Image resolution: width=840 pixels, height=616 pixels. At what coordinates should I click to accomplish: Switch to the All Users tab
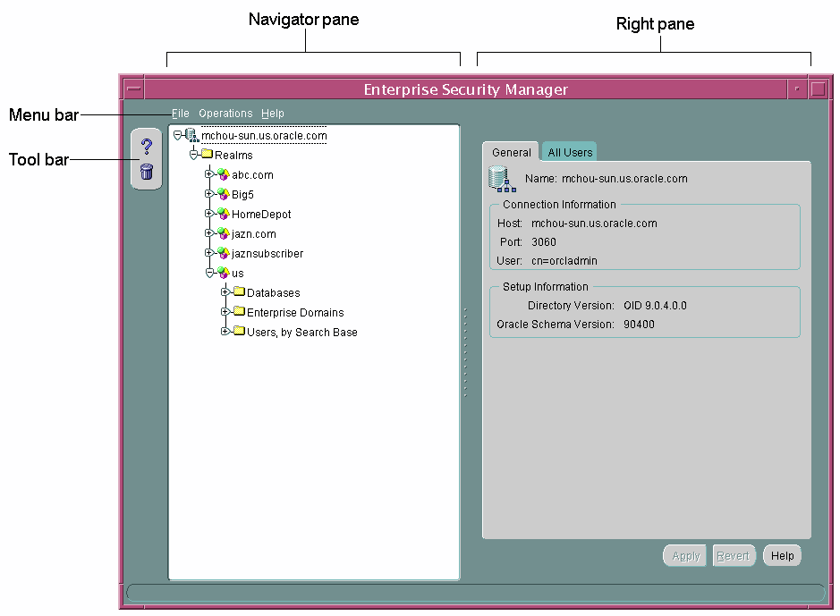(570, 152)
